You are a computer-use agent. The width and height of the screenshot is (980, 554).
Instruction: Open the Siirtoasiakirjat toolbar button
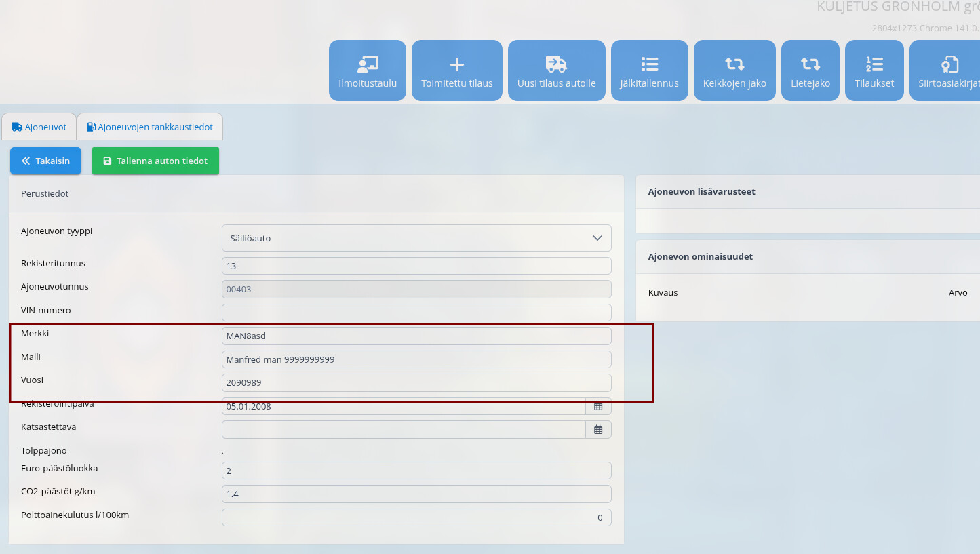coord(947,71)
